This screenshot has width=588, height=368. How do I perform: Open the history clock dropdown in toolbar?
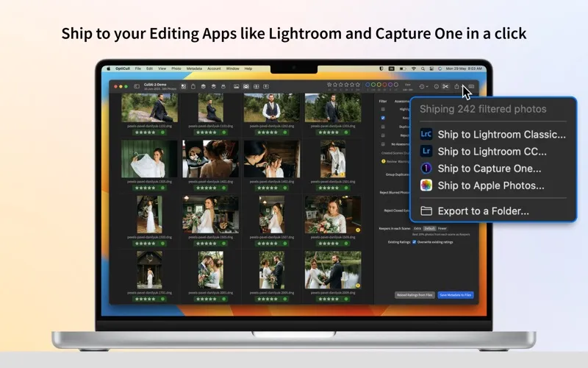(x=423, y=86)
